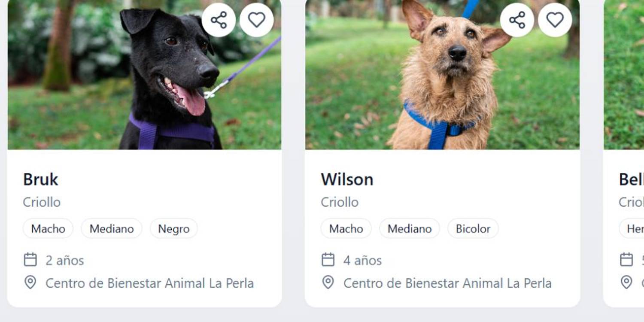Share Wilson's adoption card
This screenshot has width=644, height=322.
517,20
